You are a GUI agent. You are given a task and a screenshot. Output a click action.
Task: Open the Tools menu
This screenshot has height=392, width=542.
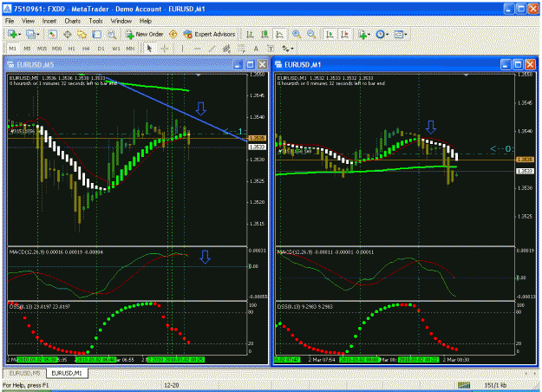[95, 21]
